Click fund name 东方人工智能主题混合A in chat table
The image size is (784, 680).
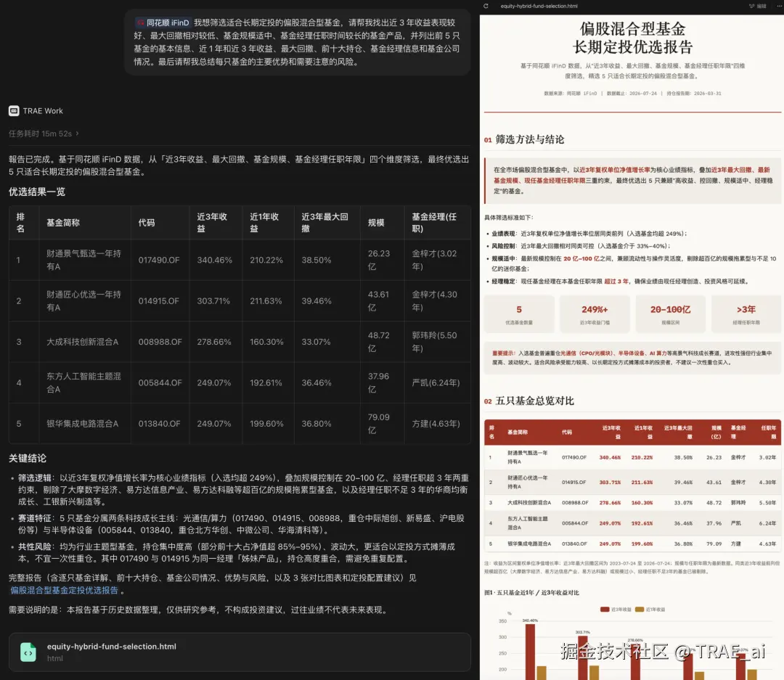tap(84, 382)
